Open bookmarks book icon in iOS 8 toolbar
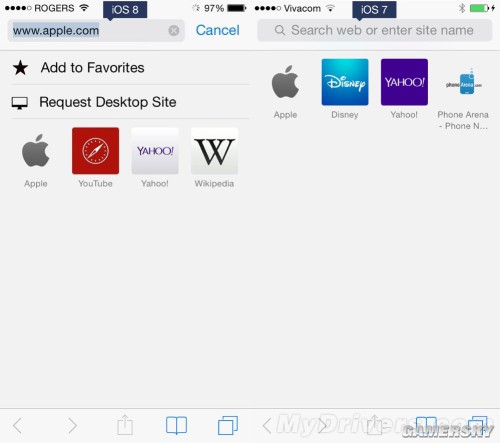 [x=176, y=425]
